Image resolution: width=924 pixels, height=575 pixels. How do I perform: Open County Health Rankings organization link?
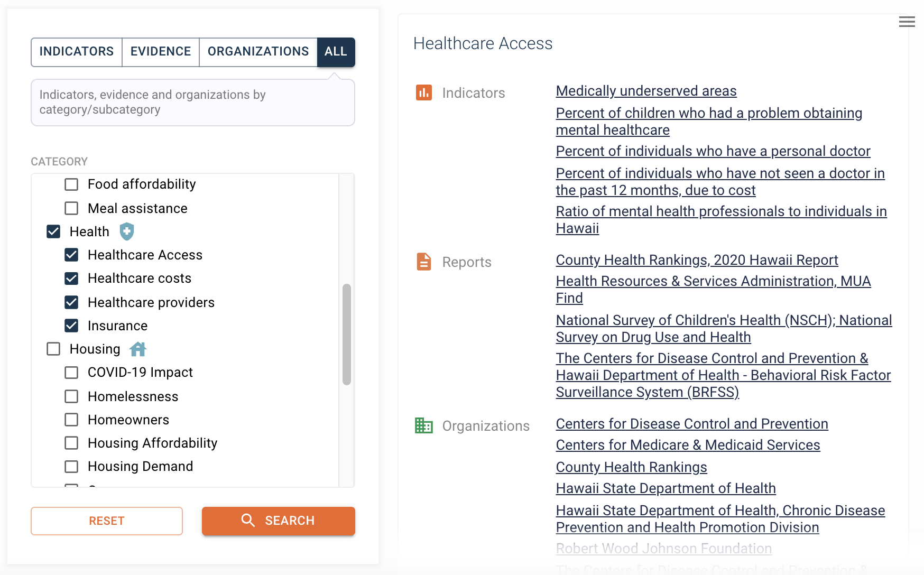(631, 467)
